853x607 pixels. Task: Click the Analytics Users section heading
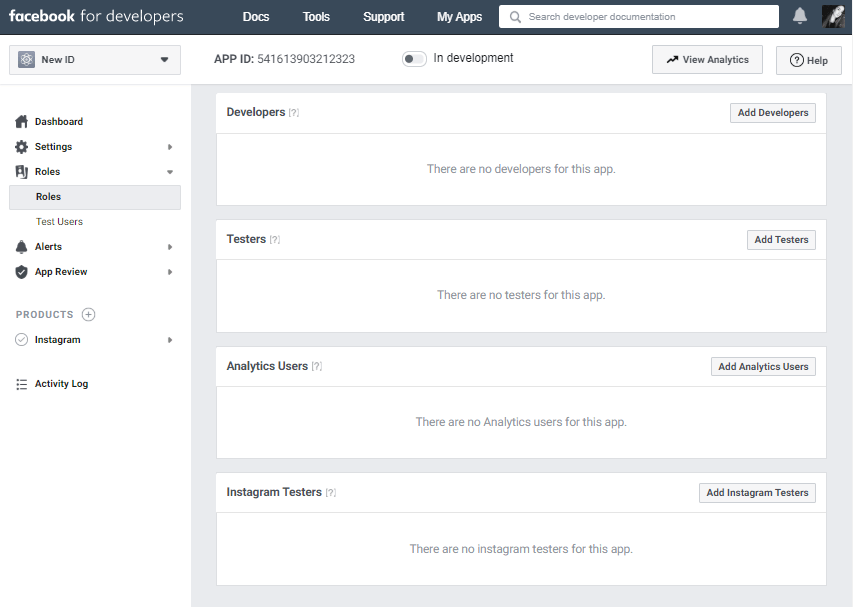(x=267, y=366)
